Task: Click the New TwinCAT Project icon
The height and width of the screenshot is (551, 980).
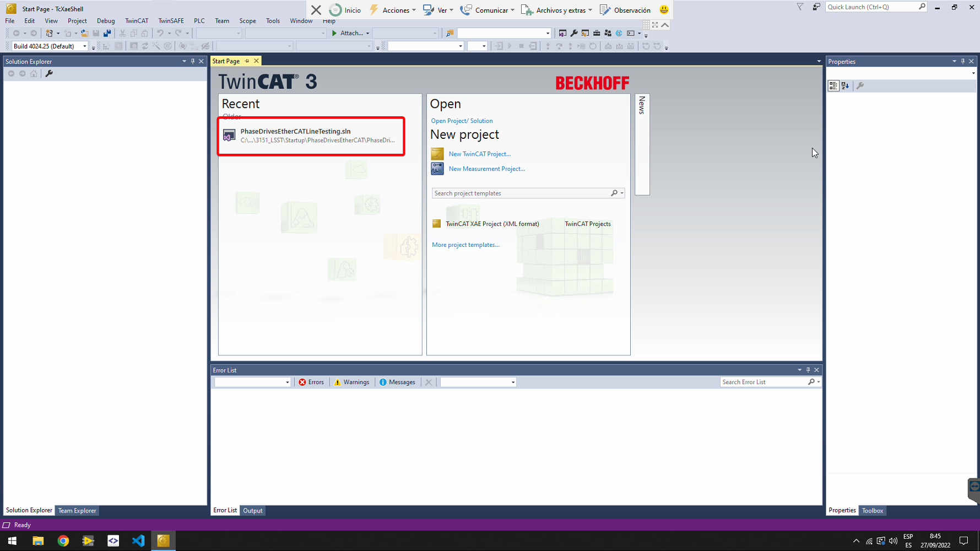Action: [x=437, y=154]
